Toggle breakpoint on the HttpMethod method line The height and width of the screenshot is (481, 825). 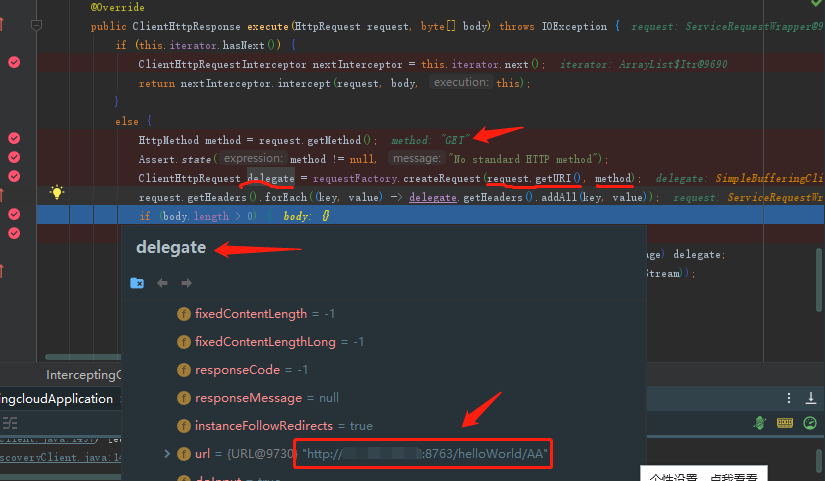(x=14, y=138)
